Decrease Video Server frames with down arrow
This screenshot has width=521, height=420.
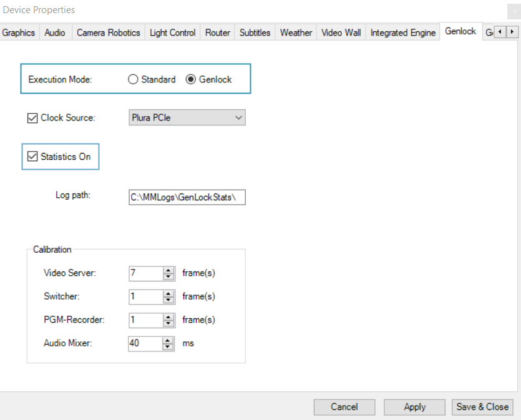click(x=168, y=276)
